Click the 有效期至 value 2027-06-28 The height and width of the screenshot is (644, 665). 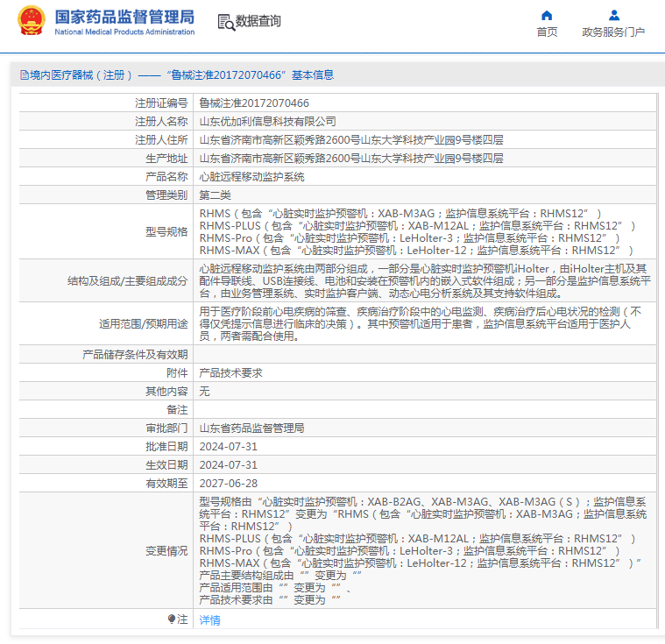[x=228, y=483]
